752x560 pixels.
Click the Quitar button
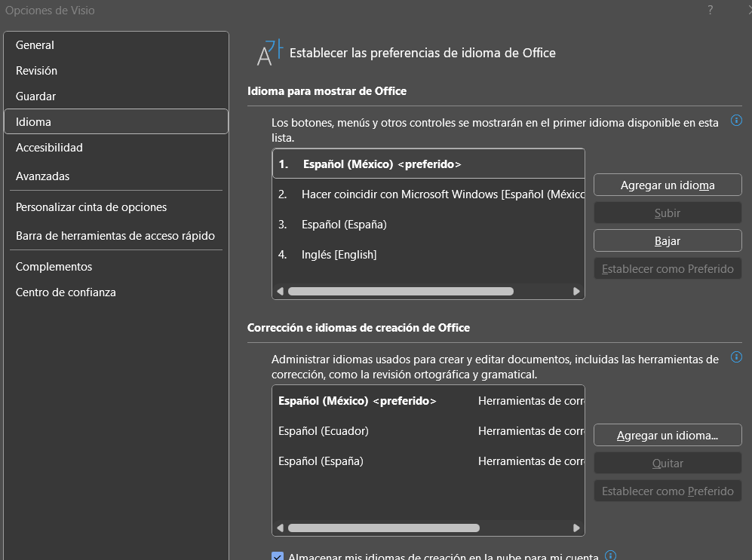tap(668, 464)
